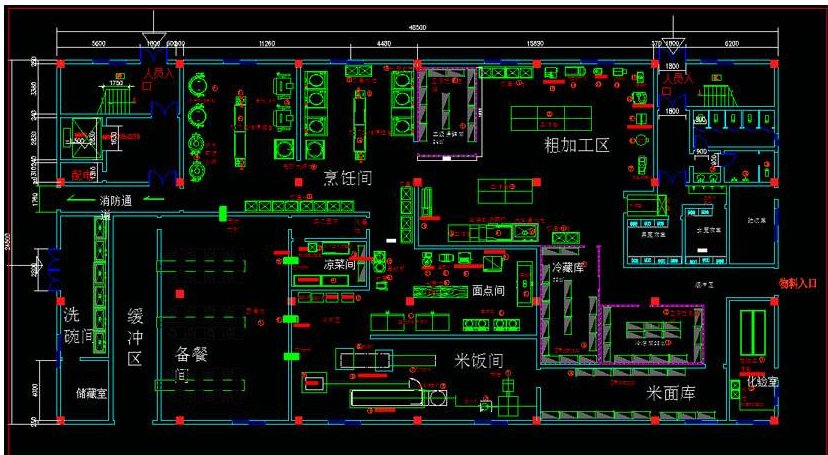Viewport: 828px width, 455px height.
Task: Click the 48500 overall dimension text
Action: pos(416,28)
